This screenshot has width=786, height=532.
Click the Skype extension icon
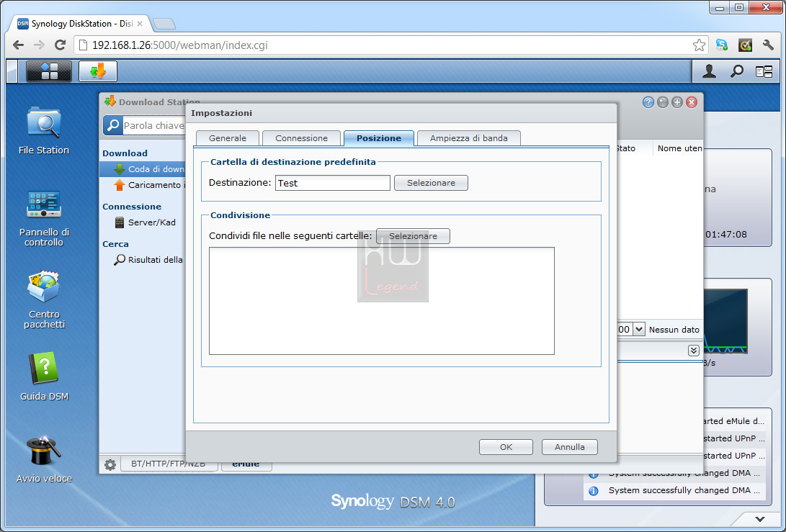tap(722, 45)
